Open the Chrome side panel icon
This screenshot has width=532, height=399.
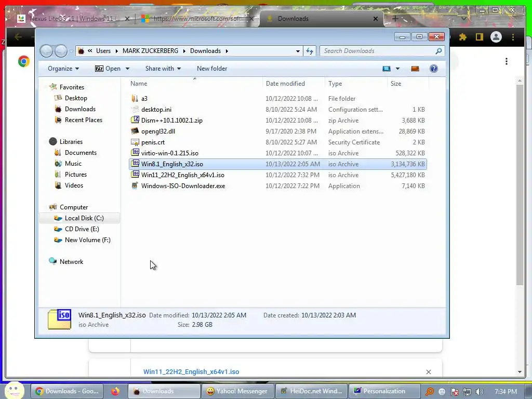tap(479, 37)
